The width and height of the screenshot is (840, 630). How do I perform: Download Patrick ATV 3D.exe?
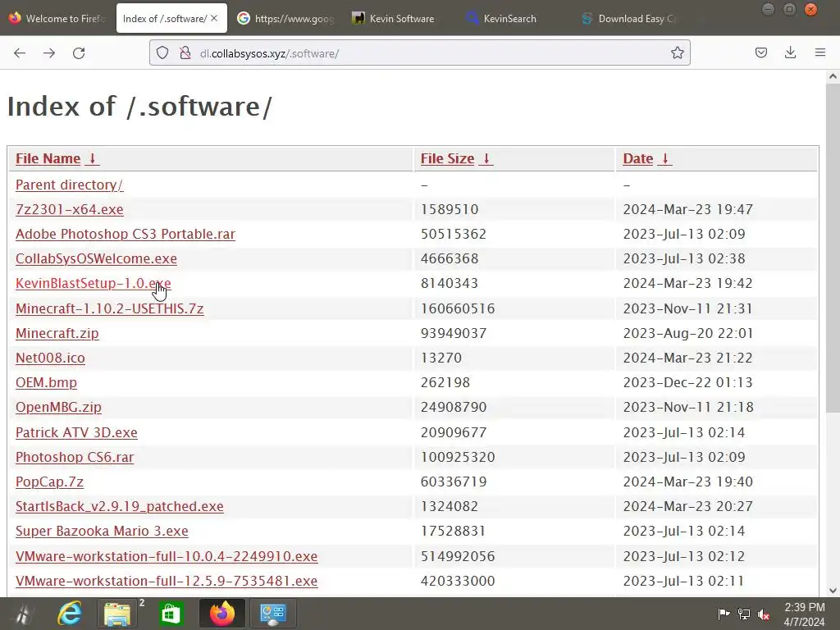click(x=76, y=432)
